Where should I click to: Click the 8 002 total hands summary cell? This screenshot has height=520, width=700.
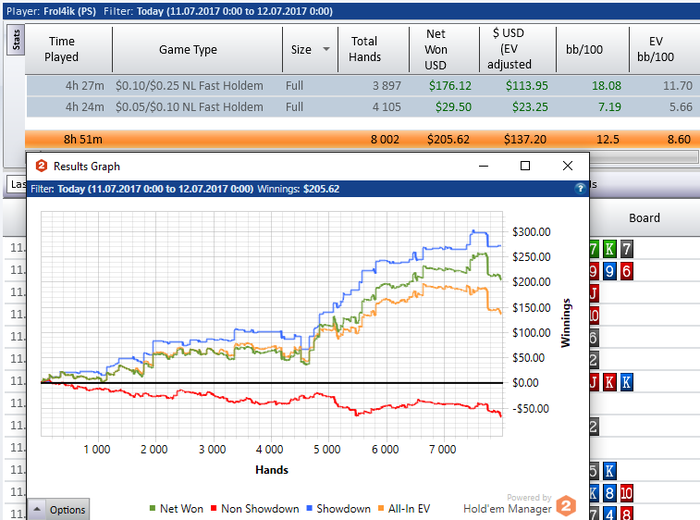385,140
